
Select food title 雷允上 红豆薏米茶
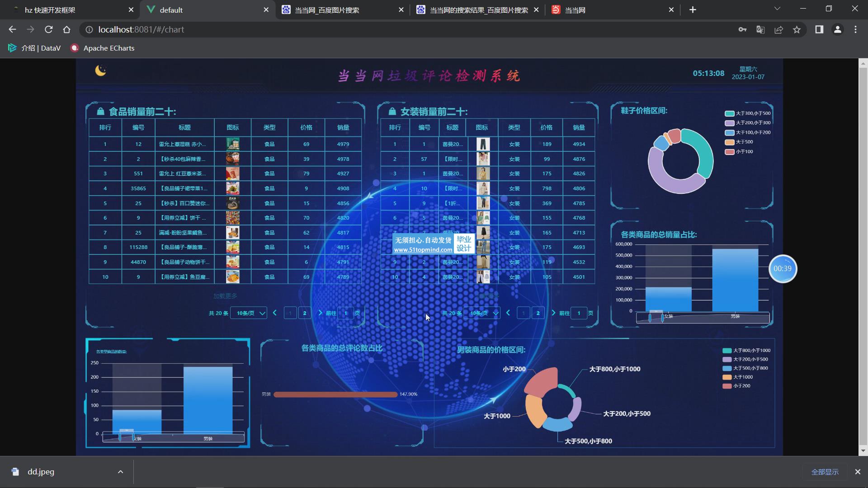point(182,174)
